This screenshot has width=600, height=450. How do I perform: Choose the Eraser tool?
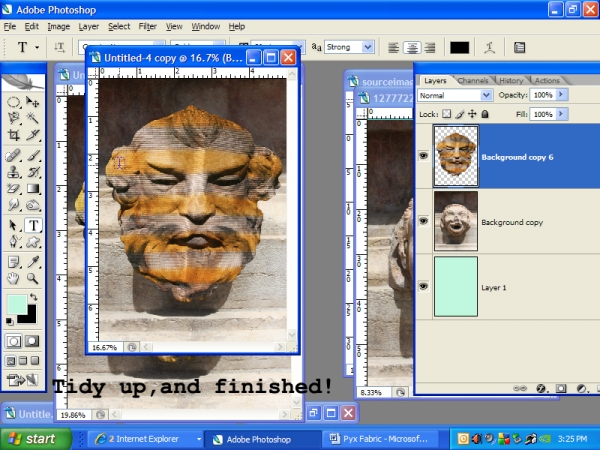point(13,189)
